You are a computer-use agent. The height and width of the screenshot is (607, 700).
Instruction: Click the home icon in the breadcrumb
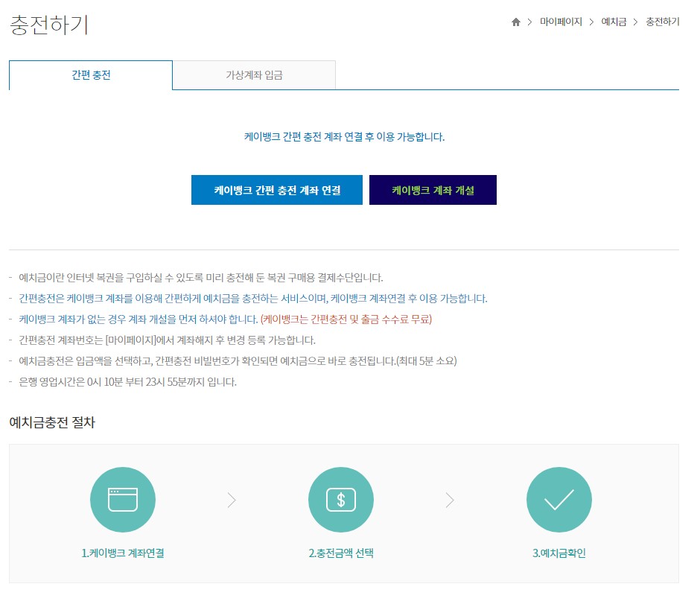click(x=516, y=22)
